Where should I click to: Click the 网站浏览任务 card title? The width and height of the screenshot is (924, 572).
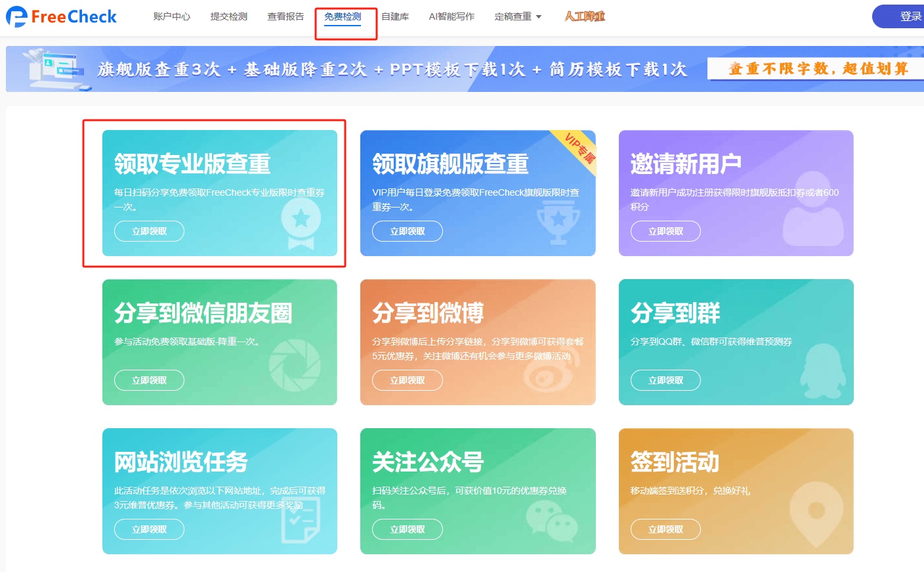(x=181, y=462)
